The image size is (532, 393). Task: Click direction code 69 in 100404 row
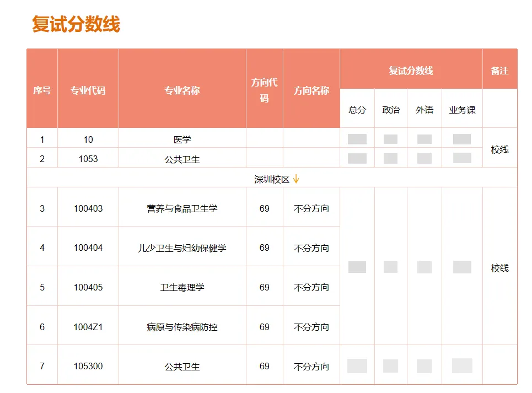tap(264, 247)
